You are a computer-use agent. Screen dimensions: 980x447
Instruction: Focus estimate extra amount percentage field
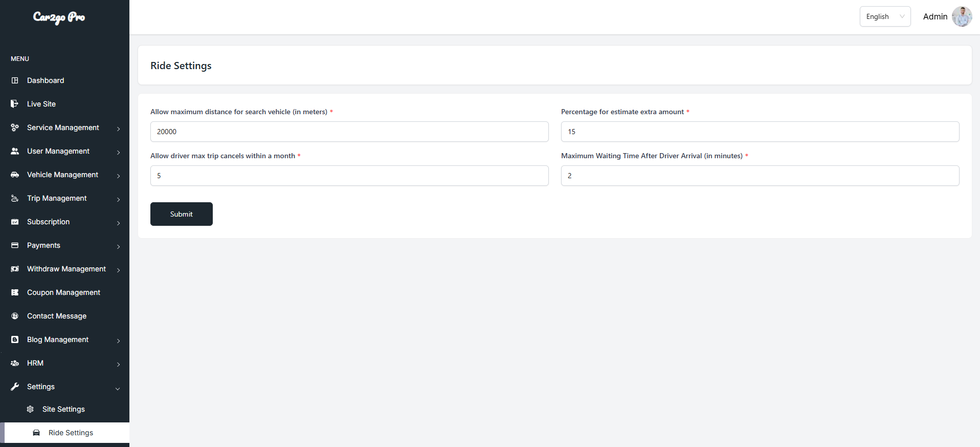760,132
